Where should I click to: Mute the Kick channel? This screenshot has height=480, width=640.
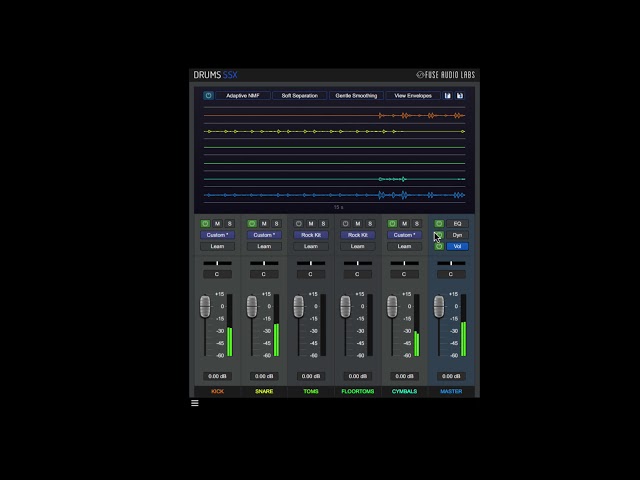coord(218,224)
